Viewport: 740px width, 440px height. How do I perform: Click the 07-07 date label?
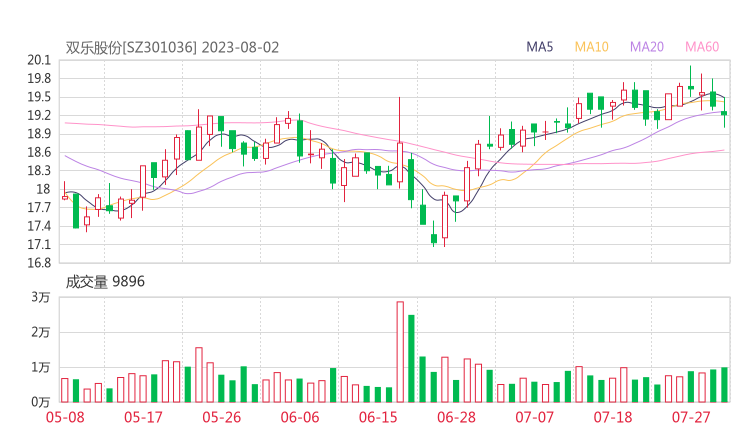tap(534, 417)
